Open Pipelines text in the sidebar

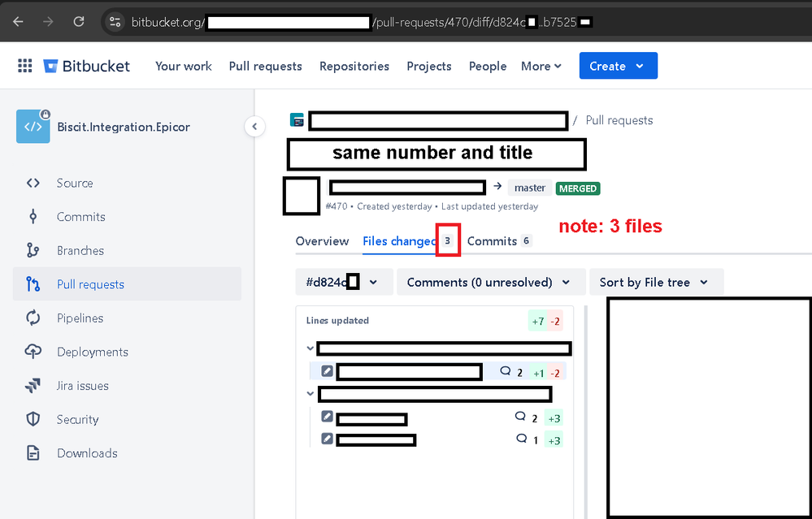tap(80, 318)
